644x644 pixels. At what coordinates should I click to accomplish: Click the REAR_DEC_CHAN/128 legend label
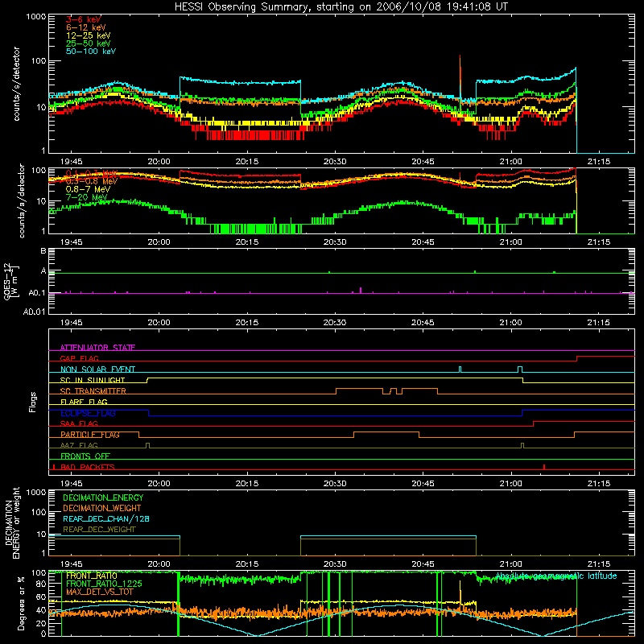click(106, 518)
